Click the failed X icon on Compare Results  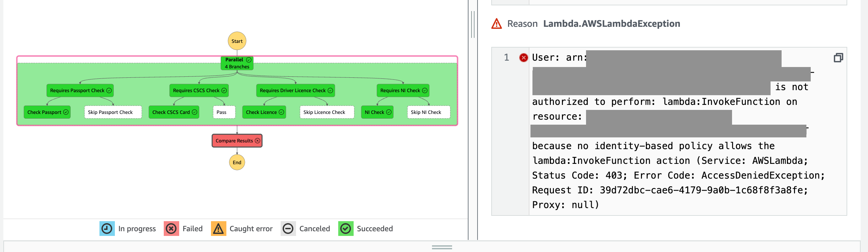(x=258, y=141)
